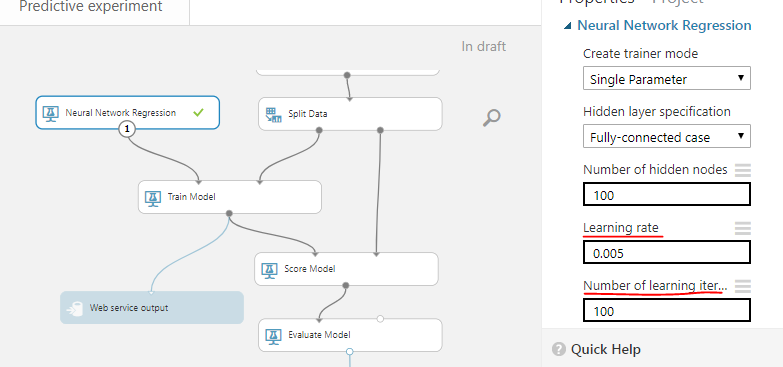
Task: Select the Train Model module icon
Action: 153,198
